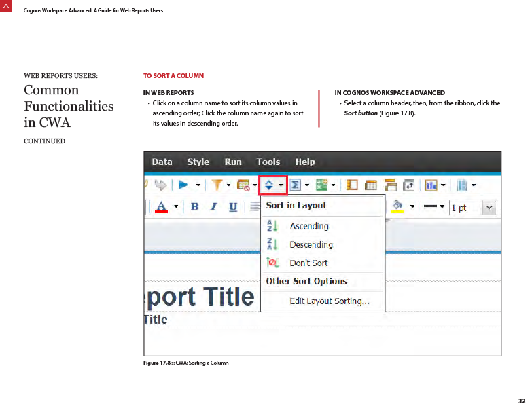
Task: Click the 'TO SORT A COLUMN' heading
Action: (x=173, y=76)
